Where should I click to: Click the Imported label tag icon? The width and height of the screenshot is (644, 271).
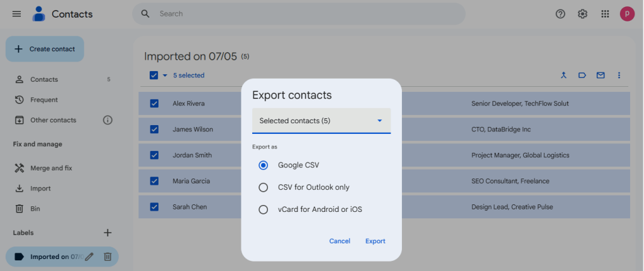pos(19,257)
